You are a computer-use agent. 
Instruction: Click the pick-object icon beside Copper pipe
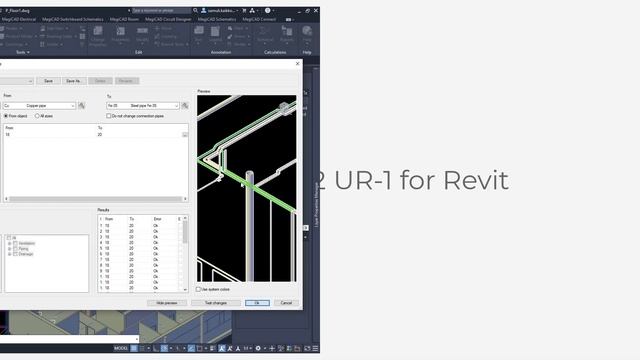(82, 106)
